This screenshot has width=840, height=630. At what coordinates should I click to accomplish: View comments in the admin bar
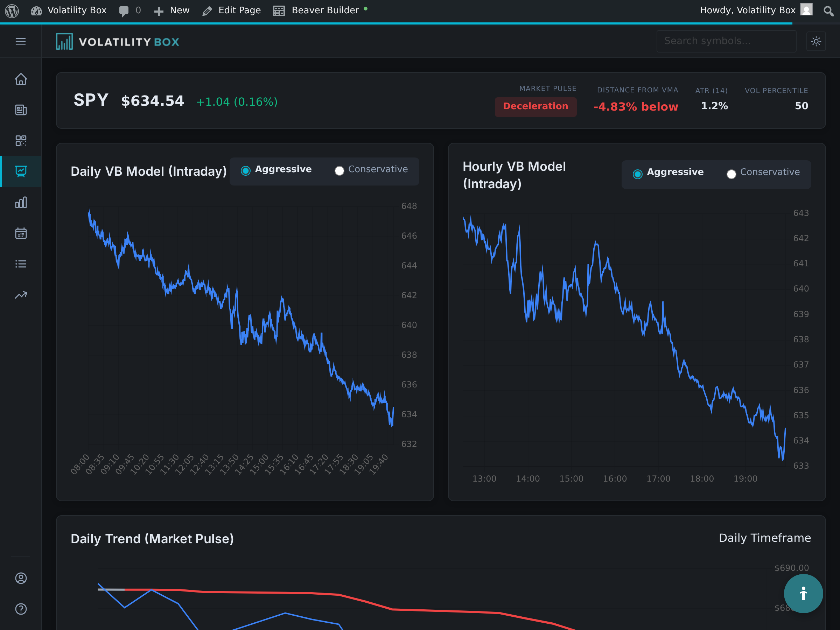tap(130, 10)
